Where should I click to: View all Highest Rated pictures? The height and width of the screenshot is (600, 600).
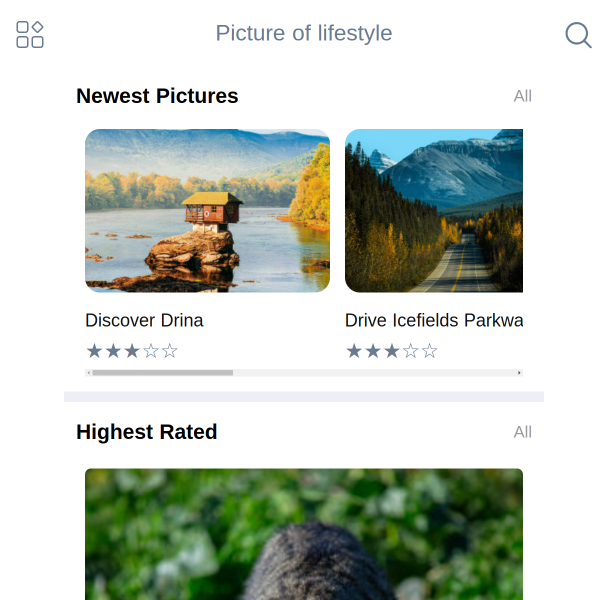click(x=522, y=432)
